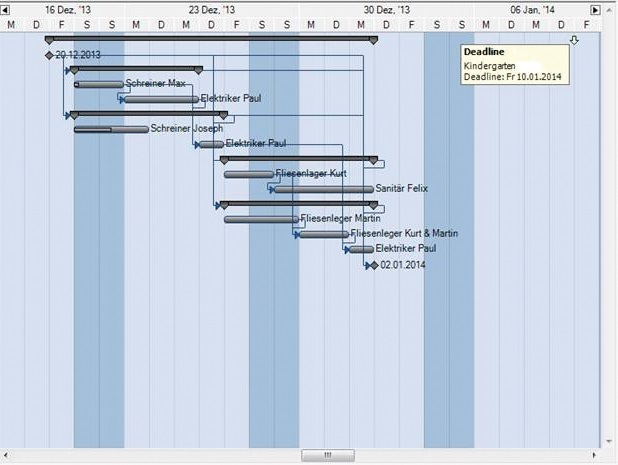This screenshot has width=618, height=465.
Task: Click the vertical scrollbar down arrow
Action: [609, 441]
